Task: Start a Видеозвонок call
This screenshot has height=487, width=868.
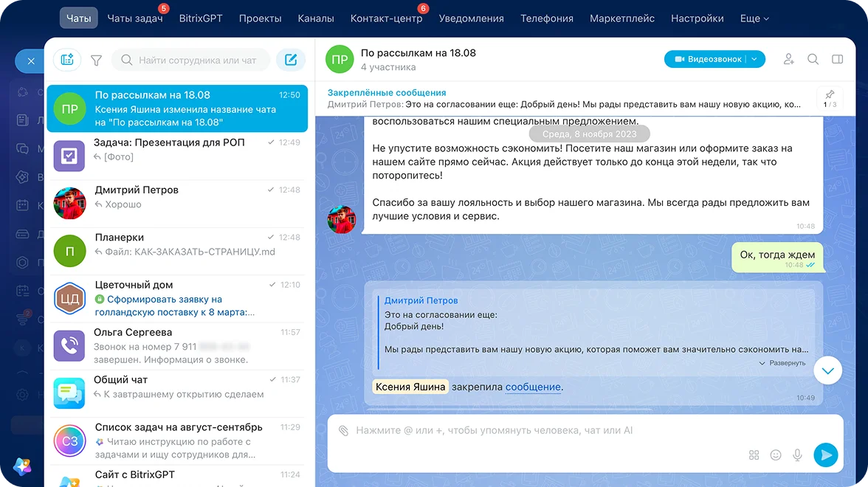Action: point(708,59)
